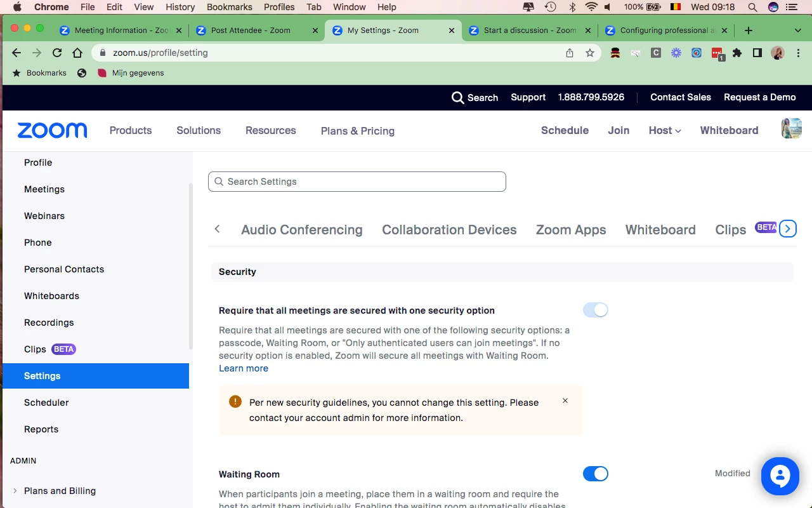Reload the page

point(57,53)
